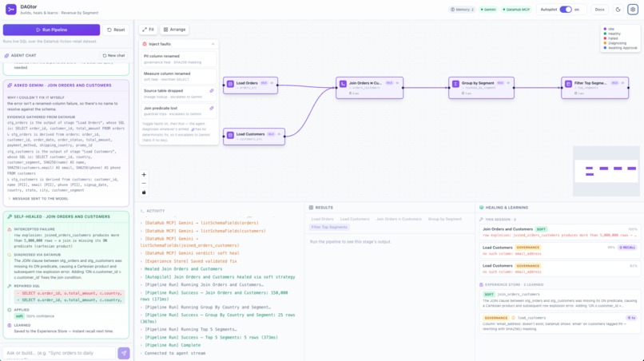The width and height of the screenshot is (644, 361).
Task: Click Gemini link icon on Source table dropped
Action: [212, 91]
